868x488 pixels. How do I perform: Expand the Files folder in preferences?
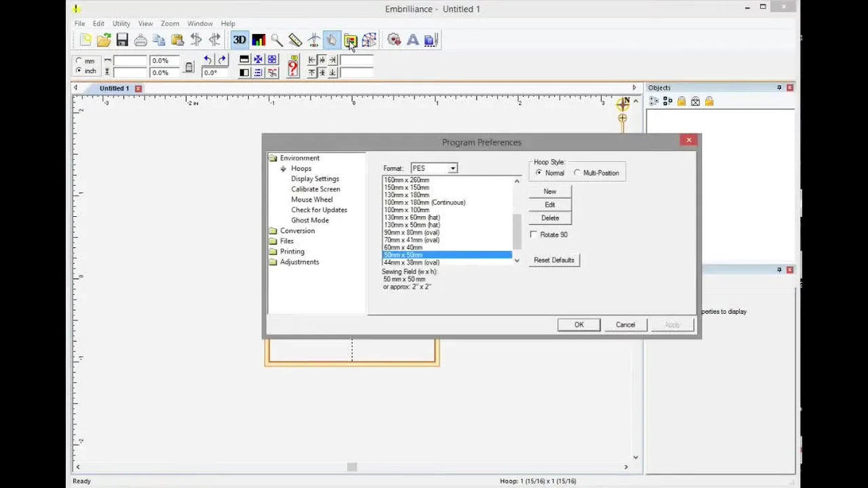pos(273,241)
